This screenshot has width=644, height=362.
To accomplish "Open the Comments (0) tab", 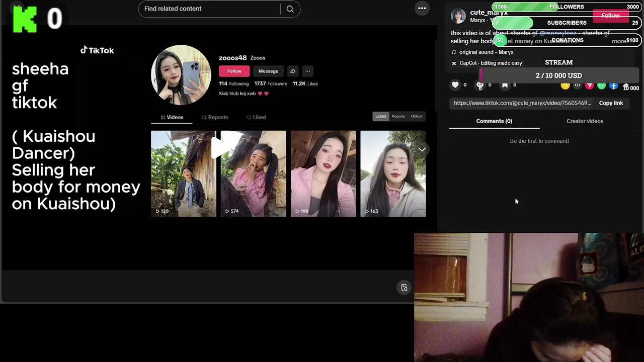I will click(494, 121).
